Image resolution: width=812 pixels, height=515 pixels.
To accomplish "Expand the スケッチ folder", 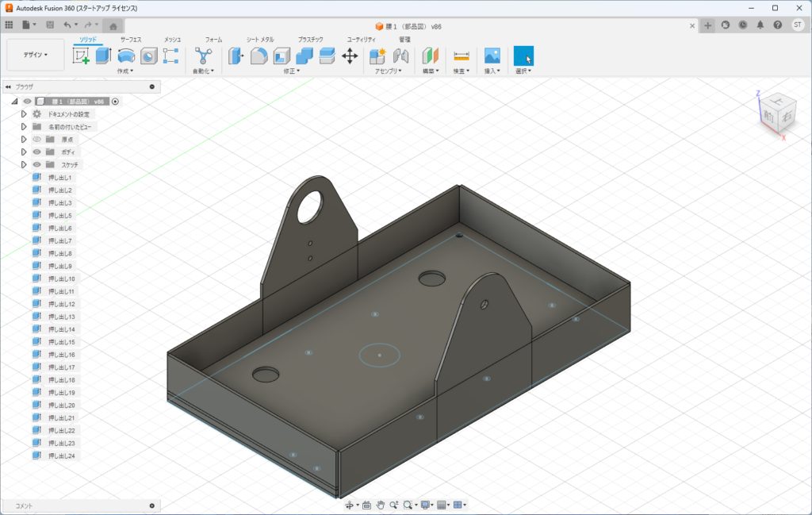I will (23, 165).
